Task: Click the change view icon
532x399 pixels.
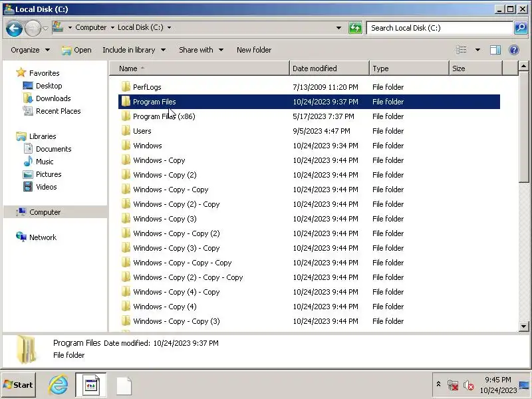Action: click(x=461, y=51)
